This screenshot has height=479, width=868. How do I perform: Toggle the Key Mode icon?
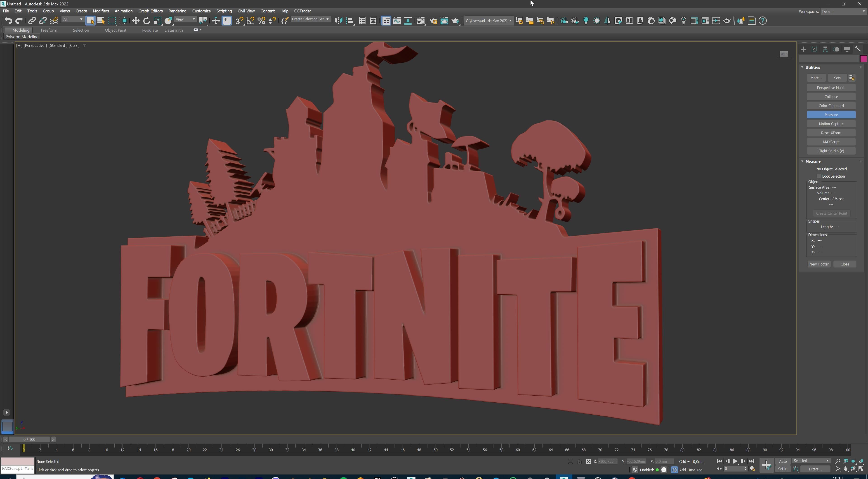click(719, 469)
